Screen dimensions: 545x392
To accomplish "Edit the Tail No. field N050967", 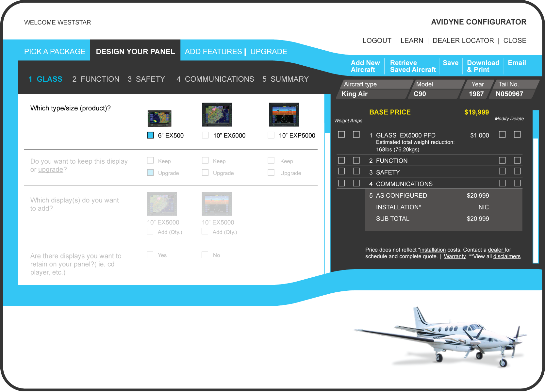I will pyautogui.click(x=511, y=94).
